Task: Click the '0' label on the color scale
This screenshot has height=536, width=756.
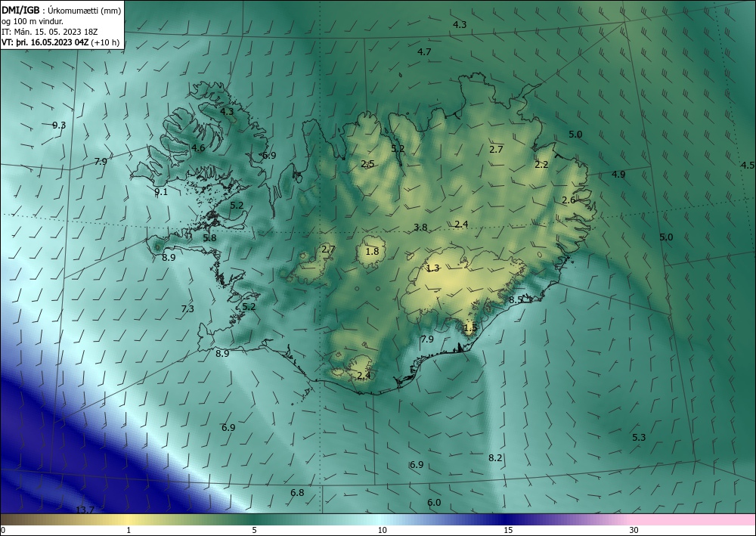Action: point(3,531)
